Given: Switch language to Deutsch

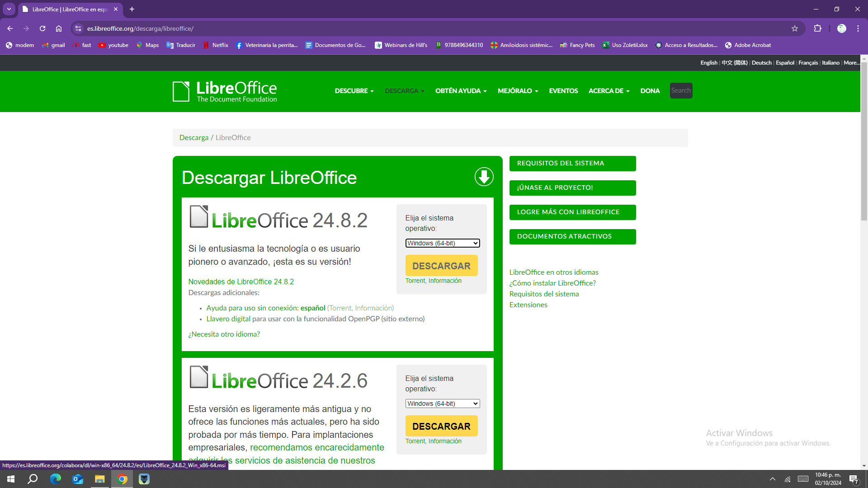Looking at the screenshot, I should (761, 63).
